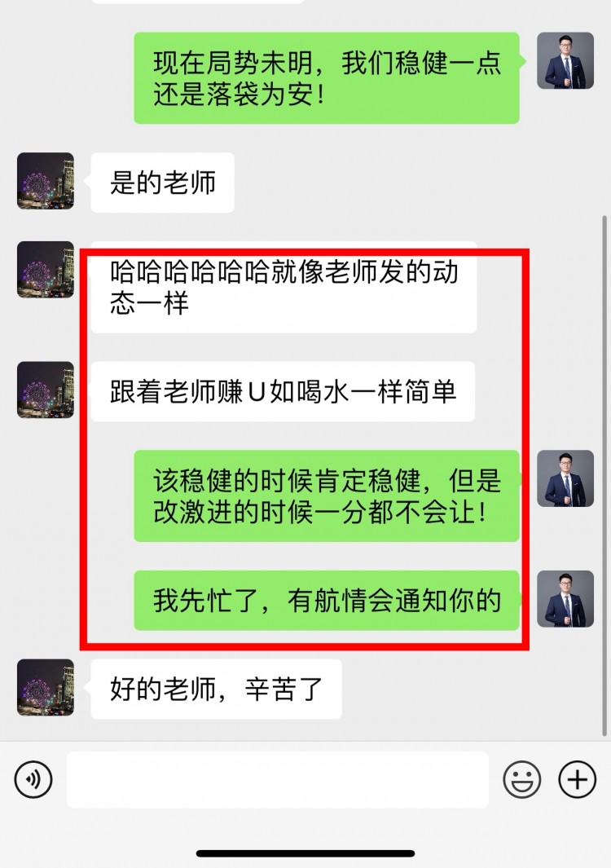Image resolution: width=611 pixels, height=868 pixels.
Task: Open the plus attachments menu
Action: pyautogui.click(x=578, y=779)
